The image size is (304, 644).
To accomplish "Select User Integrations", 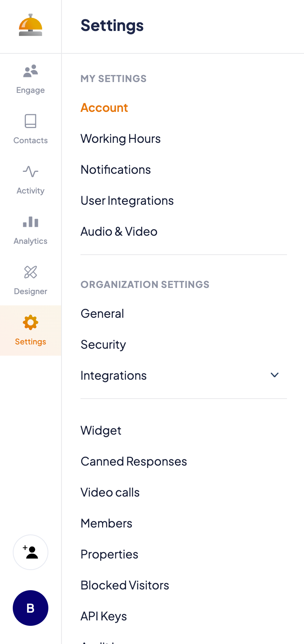I will 127,200.
